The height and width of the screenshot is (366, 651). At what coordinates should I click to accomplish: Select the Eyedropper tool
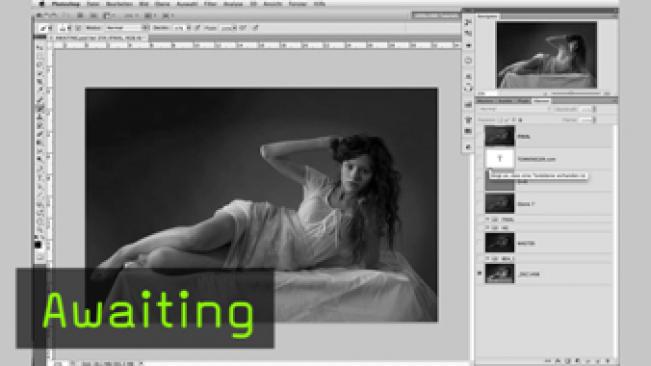40,90
